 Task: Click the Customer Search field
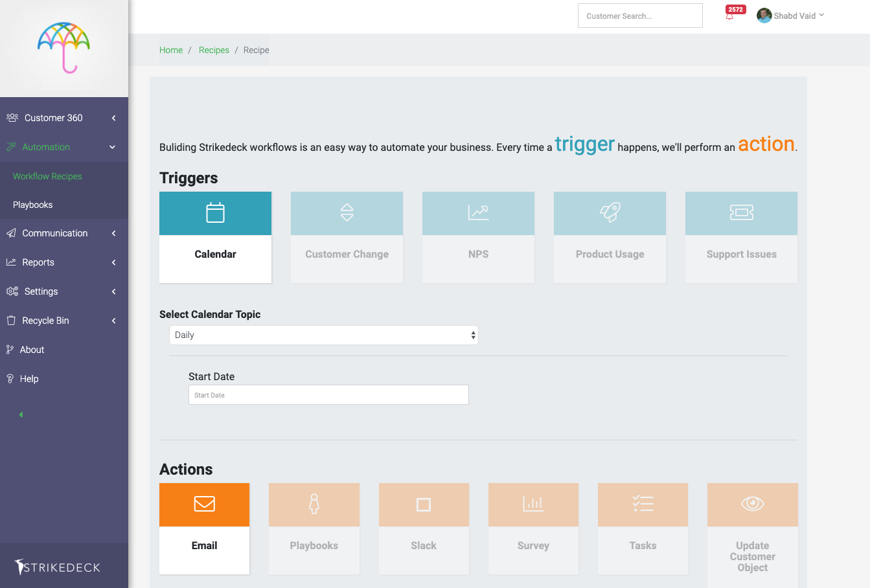(x=640, y=16)
